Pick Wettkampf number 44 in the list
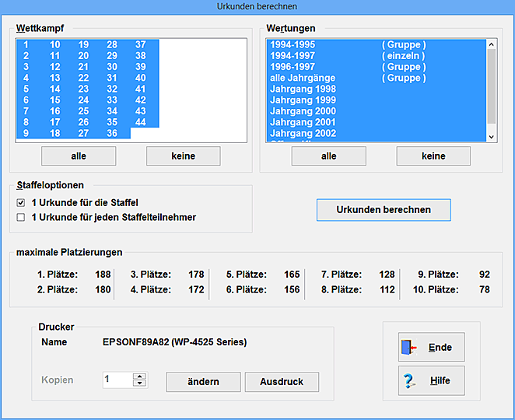Viewport: 515px width, 420px height. 140,122
